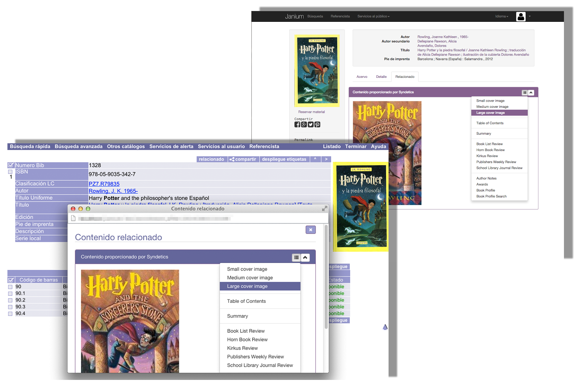Click list menu icon in popup Syndetics header
The image size is (585, 392).
[x=296, y=257]
